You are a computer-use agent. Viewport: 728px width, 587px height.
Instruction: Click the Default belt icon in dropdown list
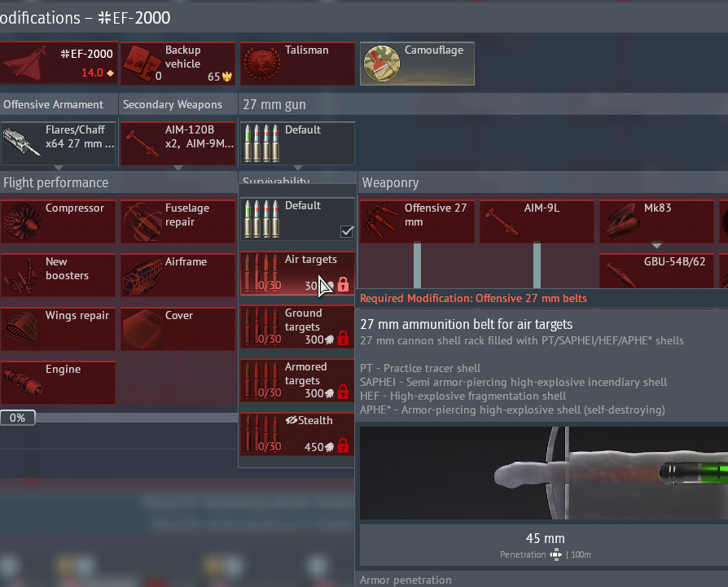coord(262,220)
